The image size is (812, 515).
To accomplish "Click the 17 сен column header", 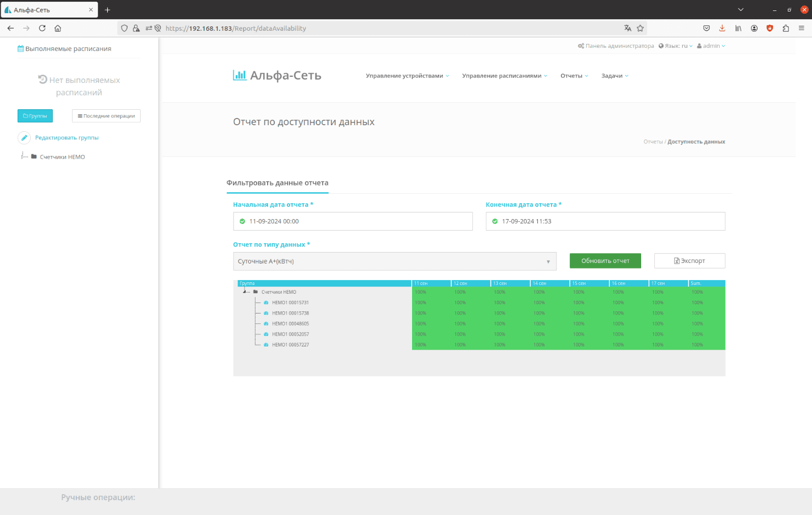I will click(x=669, y=283).
